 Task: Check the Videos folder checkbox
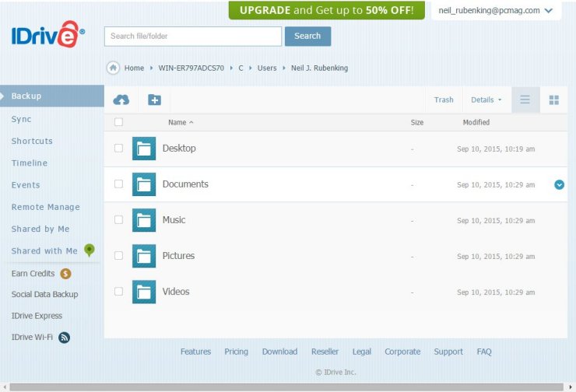pos(118,291)
